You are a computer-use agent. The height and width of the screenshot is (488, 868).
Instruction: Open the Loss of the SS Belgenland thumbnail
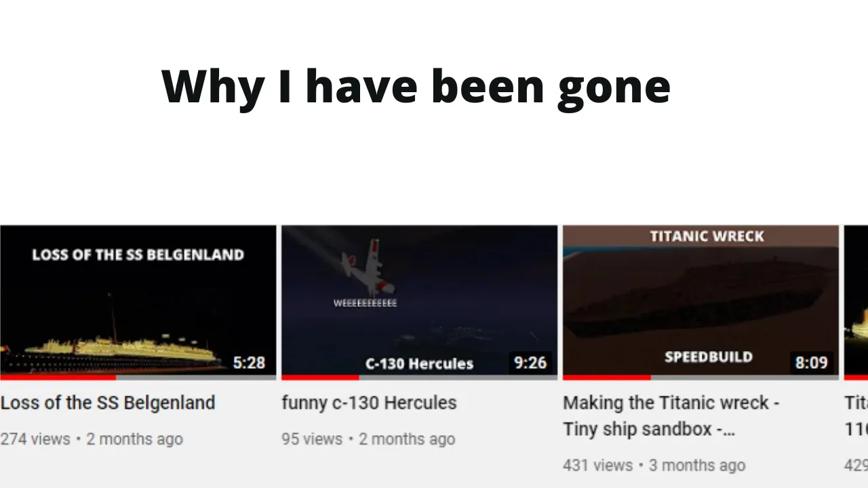pyautogui.click(x=138, y=302)
